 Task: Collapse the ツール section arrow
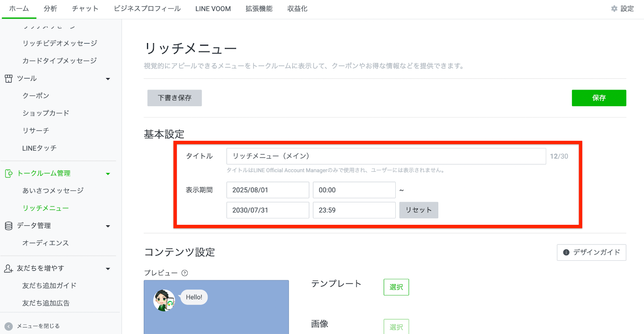[x=108, y=79]
